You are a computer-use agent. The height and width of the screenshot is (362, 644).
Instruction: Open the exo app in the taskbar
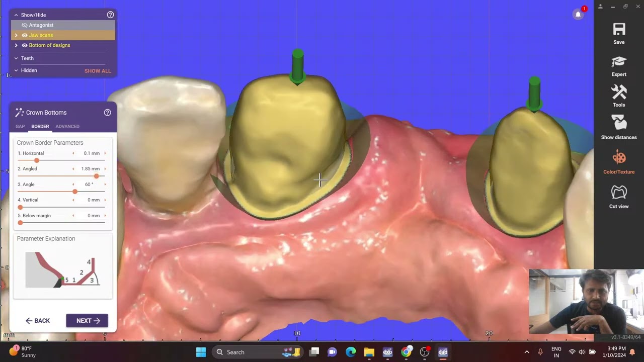387,352
